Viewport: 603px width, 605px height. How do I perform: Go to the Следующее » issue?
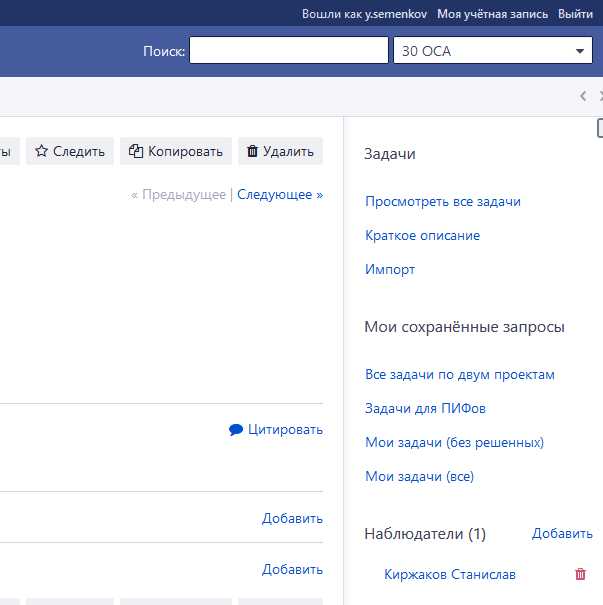click(x=280, y=194)
